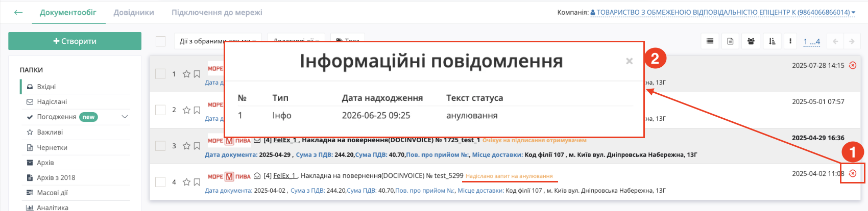868x211 pixels.
Task: Click the Інфо type cell
Action: tap(281, 116)
